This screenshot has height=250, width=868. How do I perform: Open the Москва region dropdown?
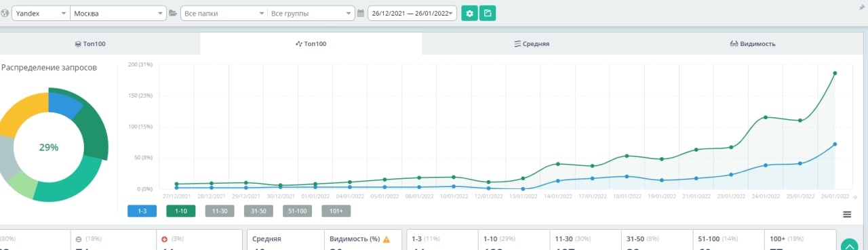pyautogui.click(x=118, y=13)
